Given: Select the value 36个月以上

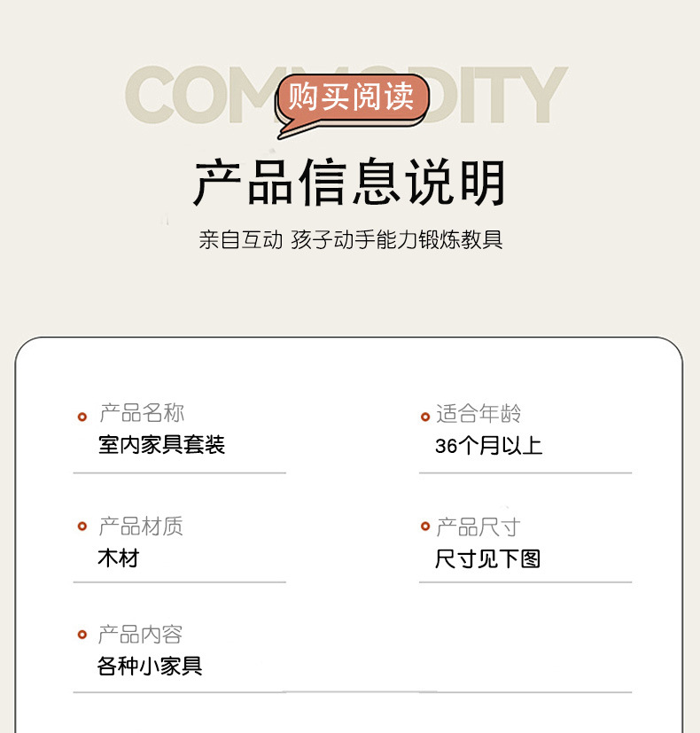Looking at the screenshot, I should (489, 446).
